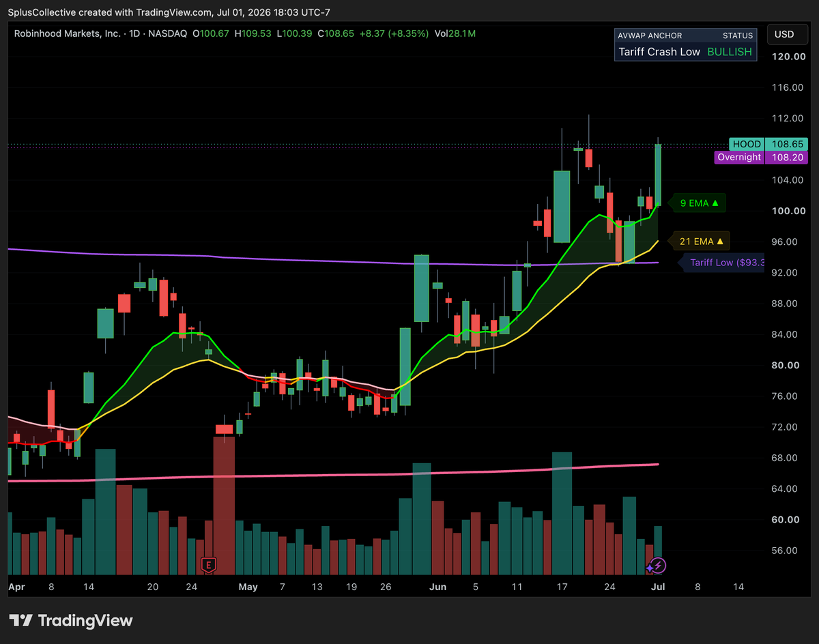Click the high value H109.53
This screenshot has height=644, width=819.
point(253,33)
